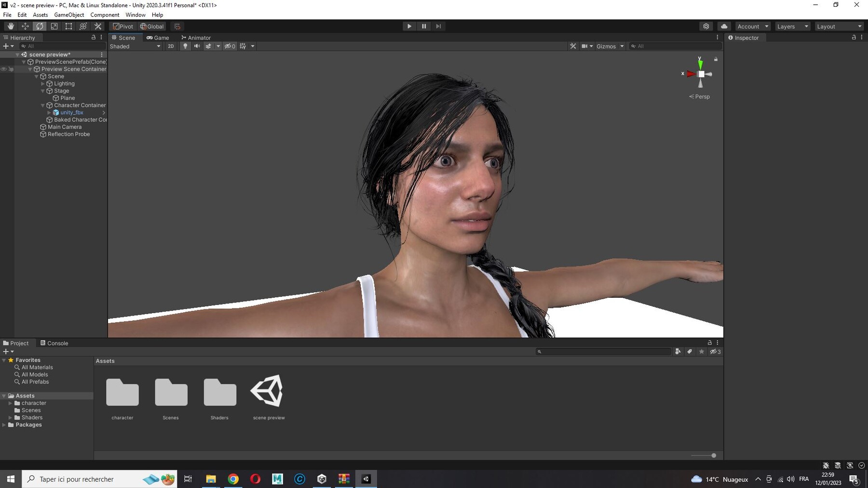The width and height of the screenshot is (868, 488).
Task: Select the Scale tool
Action: (54, 26)
